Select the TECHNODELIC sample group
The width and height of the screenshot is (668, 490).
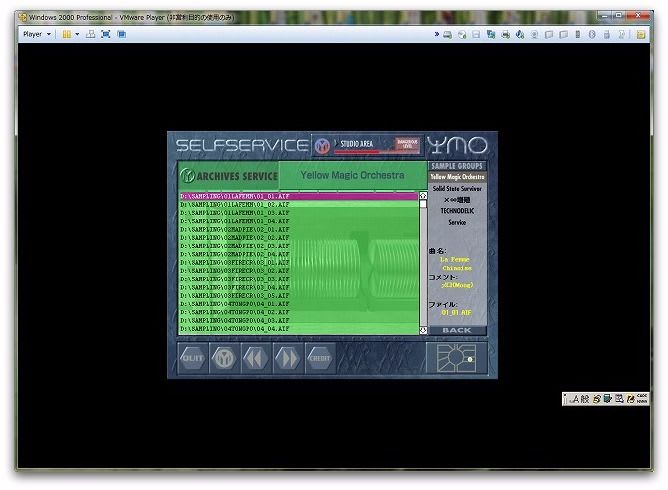point(457,211)
